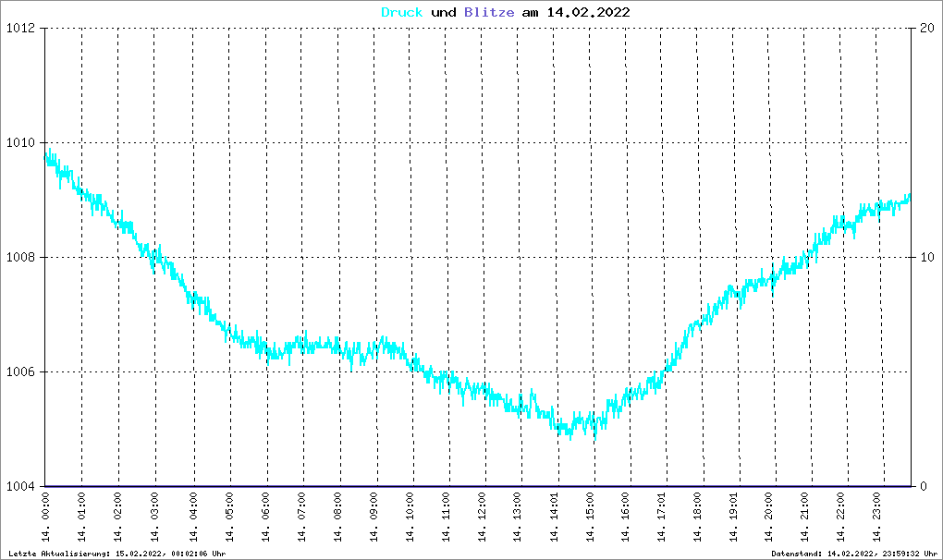Click the 'Datenstand' timestamp text

tap(854, 554)
